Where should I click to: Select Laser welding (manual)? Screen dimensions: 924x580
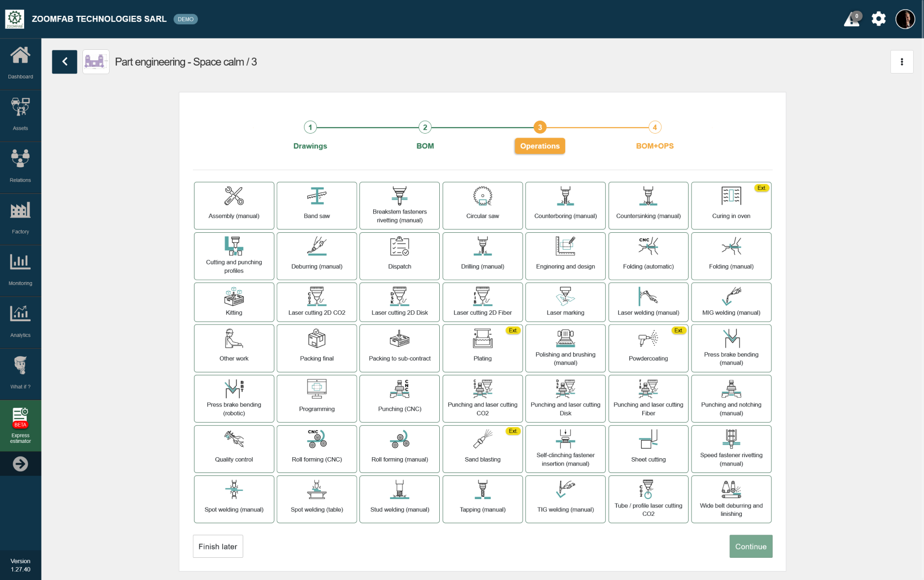649,302
